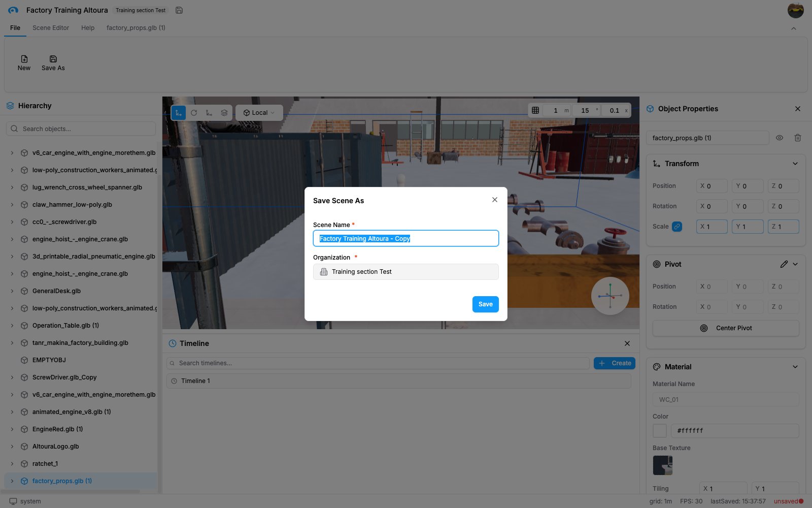The image size is (812, 508).
Task: Open the material Color swatch
Action: pos(660,431)
